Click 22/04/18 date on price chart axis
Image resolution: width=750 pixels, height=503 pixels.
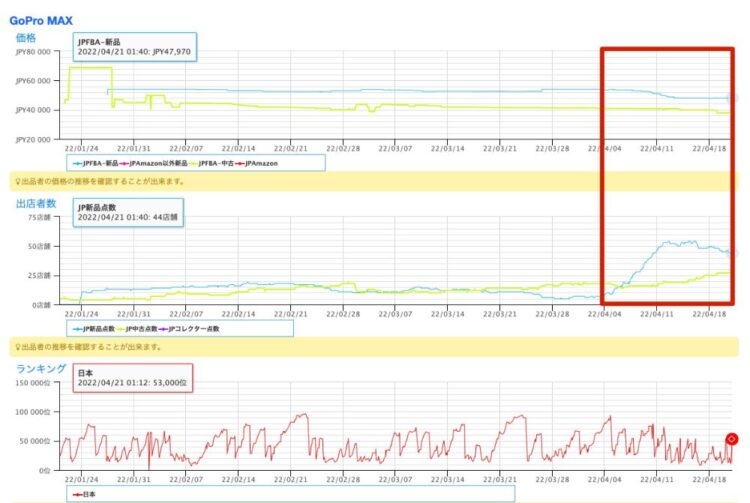point(709,149)
